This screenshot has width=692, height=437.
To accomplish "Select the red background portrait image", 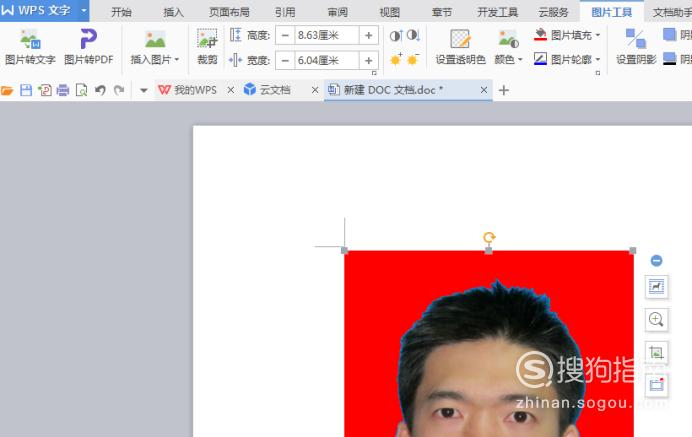I will click(x=489, y=343).
